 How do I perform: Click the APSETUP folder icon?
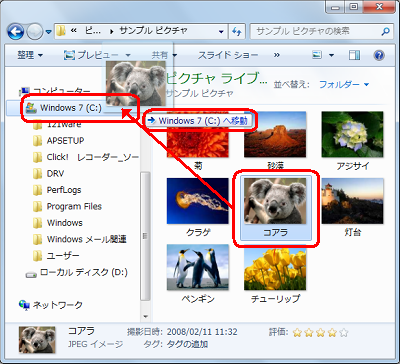(38, 141)
